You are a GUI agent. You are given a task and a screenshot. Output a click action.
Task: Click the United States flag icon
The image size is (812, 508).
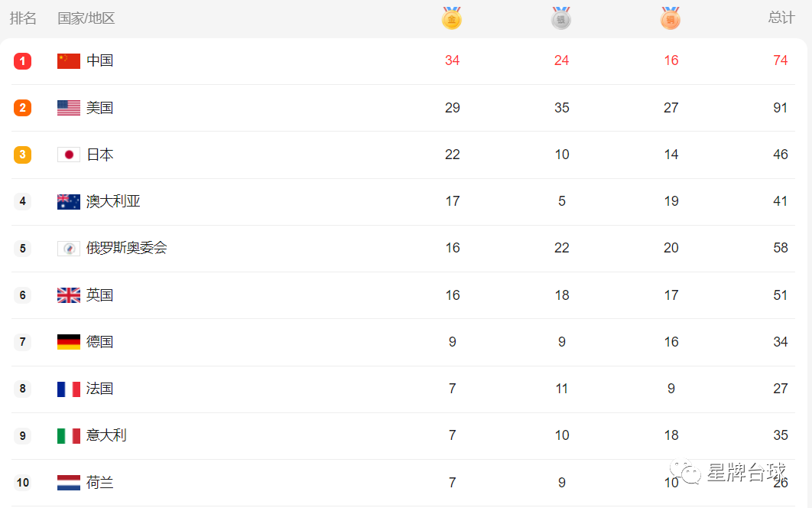[68, 108]
